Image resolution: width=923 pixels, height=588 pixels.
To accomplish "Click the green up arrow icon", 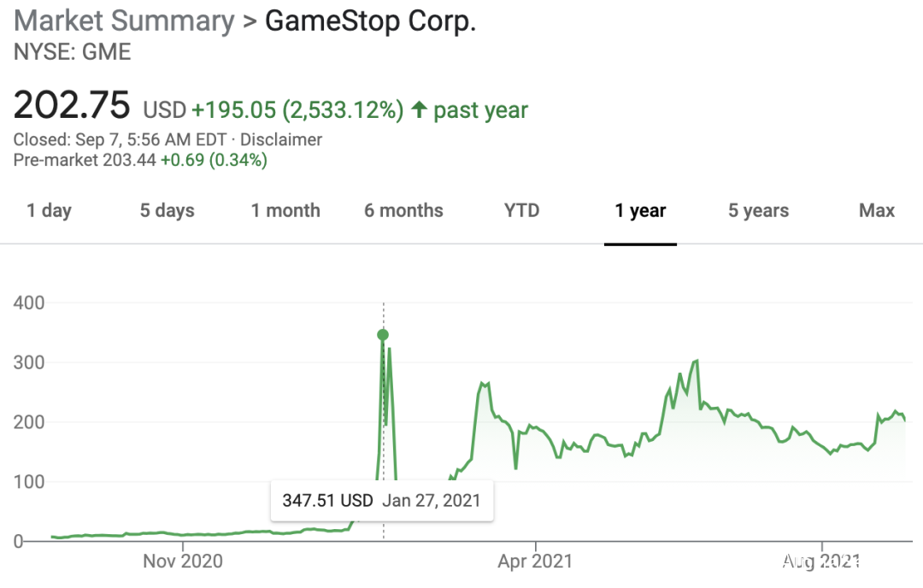I will (x=419, y=110).
